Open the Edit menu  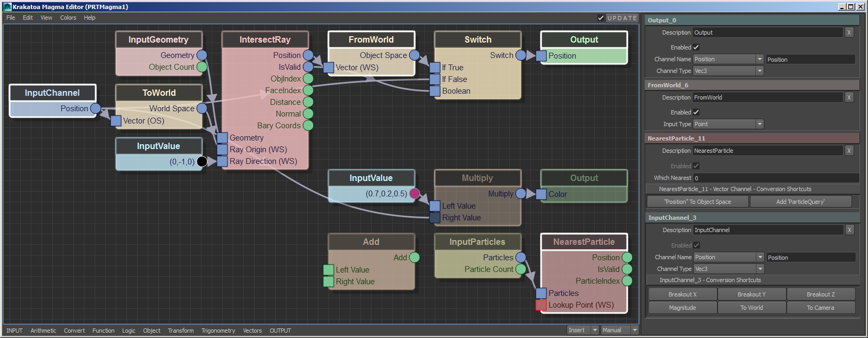coord(28,18)
